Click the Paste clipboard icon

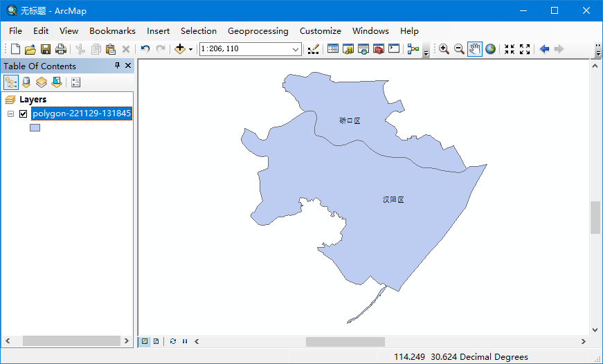tap(110, 49)
